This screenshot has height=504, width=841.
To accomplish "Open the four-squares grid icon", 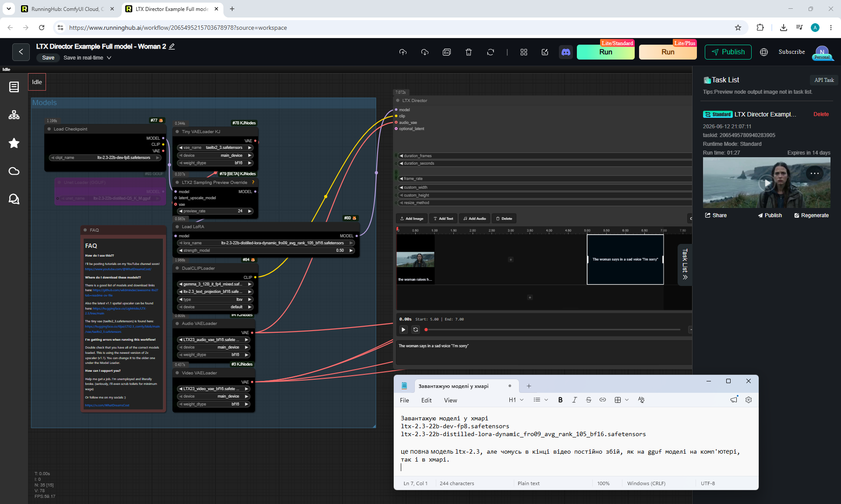I will [524, 52].
